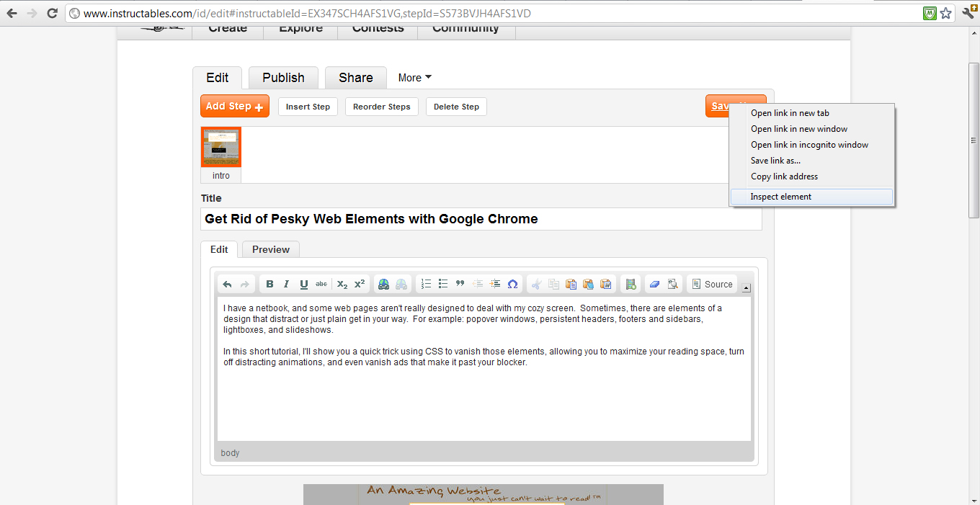Paste as plain text

pyautogui.click(x=588, y=285)
